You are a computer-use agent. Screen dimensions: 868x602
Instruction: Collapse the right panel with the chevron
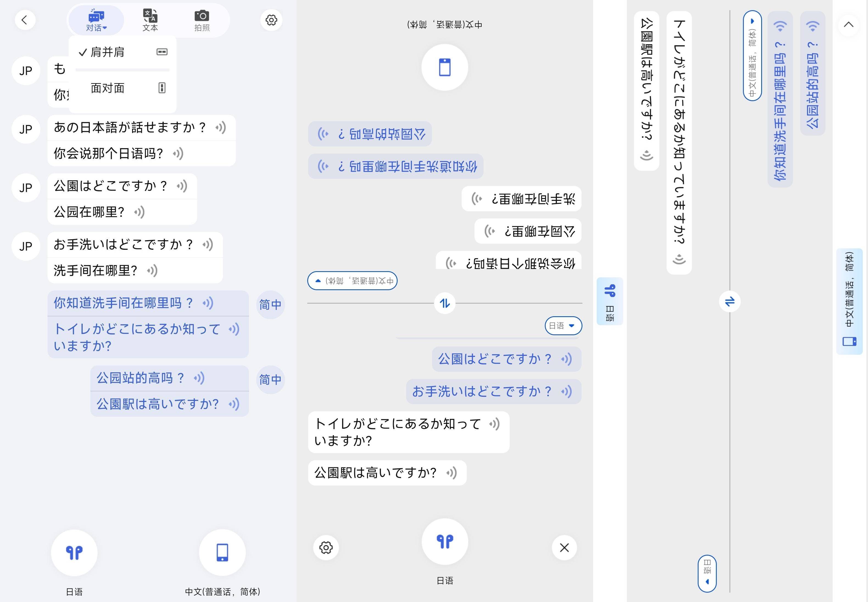tap(849, 24)
